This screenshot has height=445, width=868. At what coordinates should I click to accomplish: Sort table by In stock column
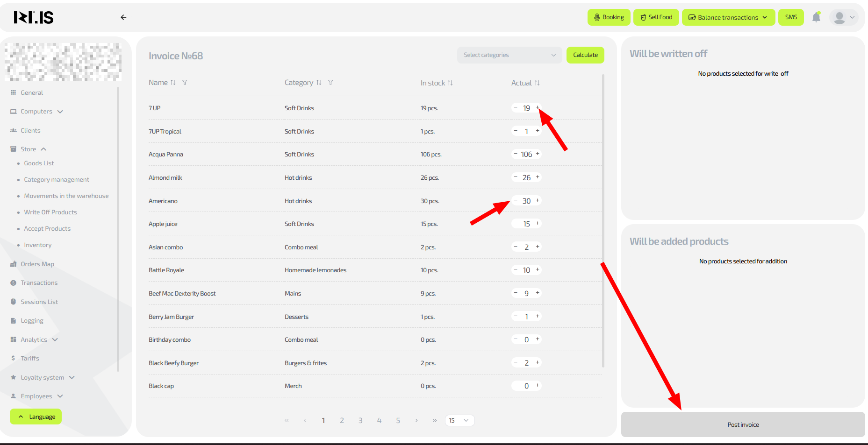(450, 83)
